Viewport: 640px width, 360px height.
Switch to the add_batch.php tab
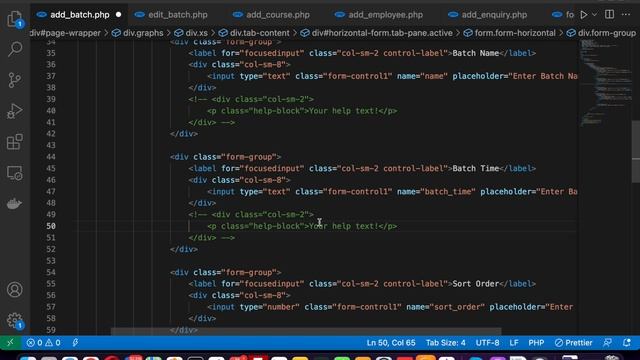(79, 15)
